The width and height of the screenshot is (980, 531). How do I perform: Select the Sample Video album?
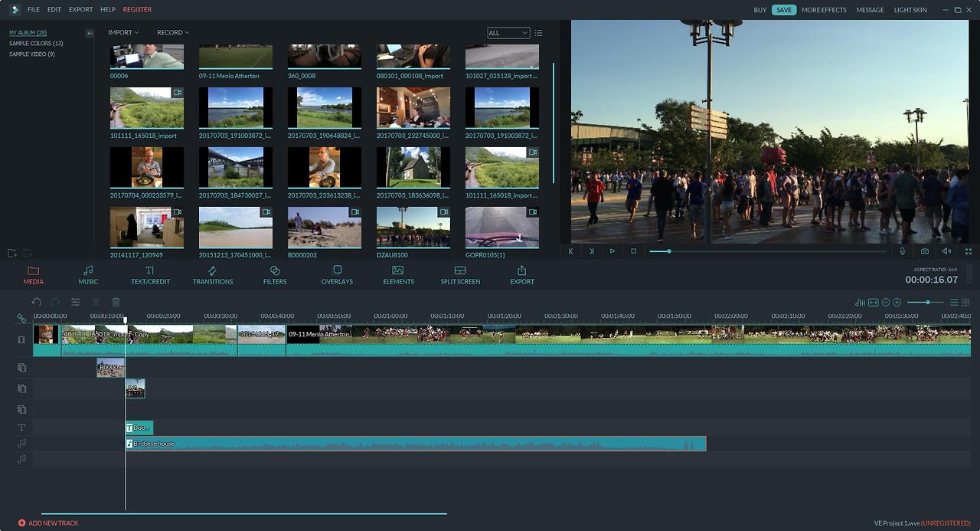point(32,54)
